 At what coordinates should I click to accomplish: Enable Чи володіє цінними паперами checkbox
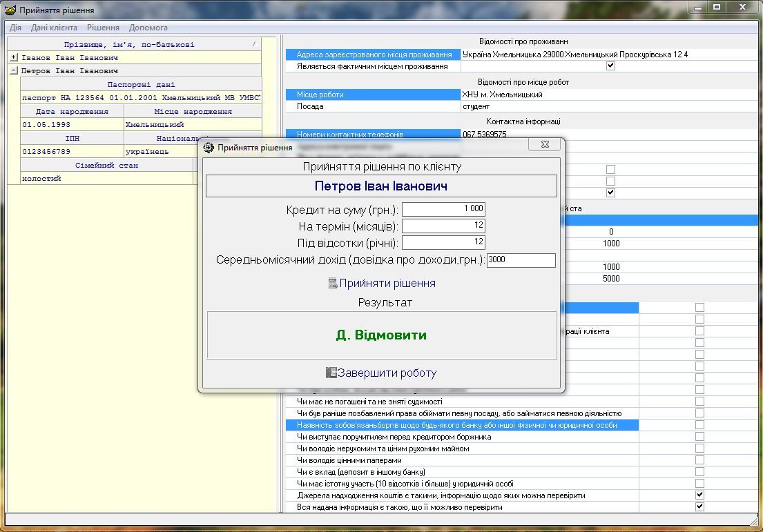click(x=699, y=460)
